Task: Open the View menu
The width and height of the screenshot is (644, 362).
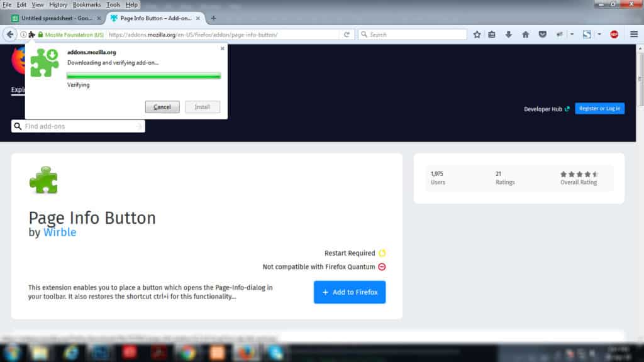Action: [x=37, y=4]
